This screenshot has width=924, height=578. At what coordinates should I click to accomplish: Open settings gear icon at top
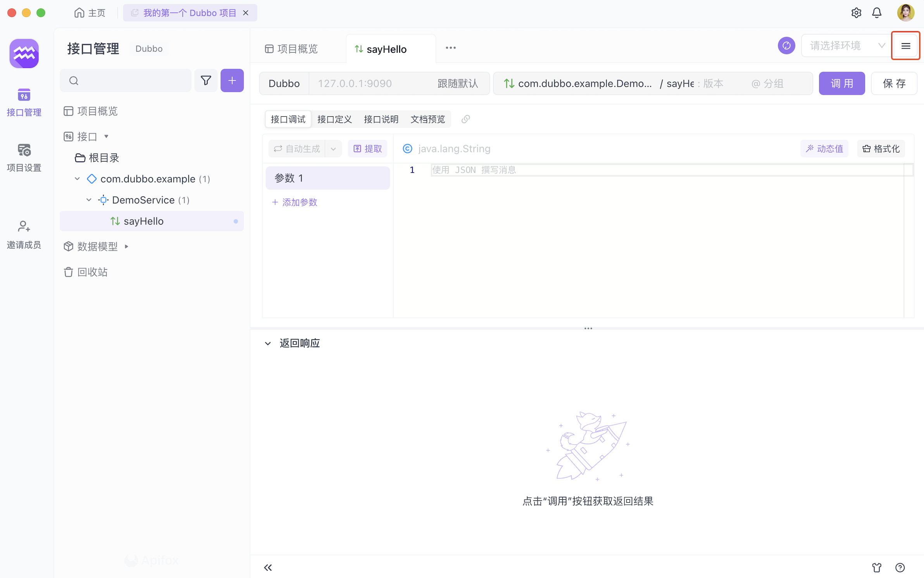[x=856, y=13]
